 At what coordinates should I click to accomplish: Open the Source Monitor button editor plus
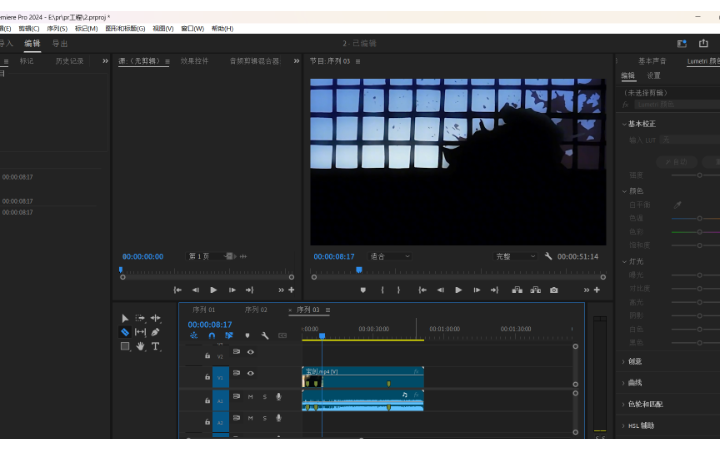pyautogui.click(x=291, y=290)
